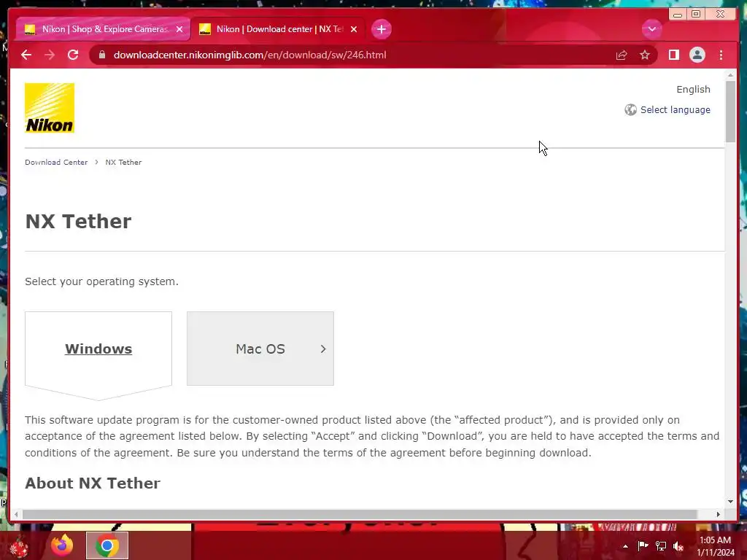The height and width of the screenshot is (560, 747).
Task: Bookmark this page with the star icon
Action: [x=645, y=55]
